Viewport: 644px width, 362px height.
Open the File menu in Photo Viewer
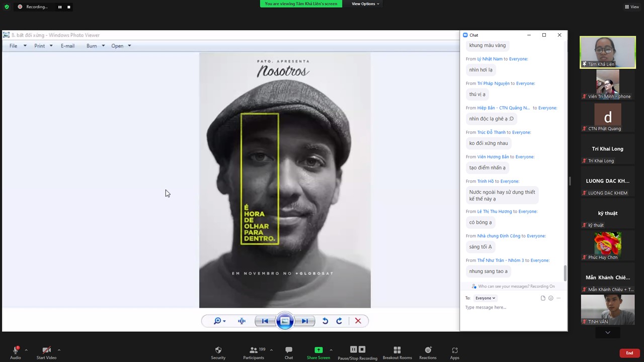[x=18, y=46]
